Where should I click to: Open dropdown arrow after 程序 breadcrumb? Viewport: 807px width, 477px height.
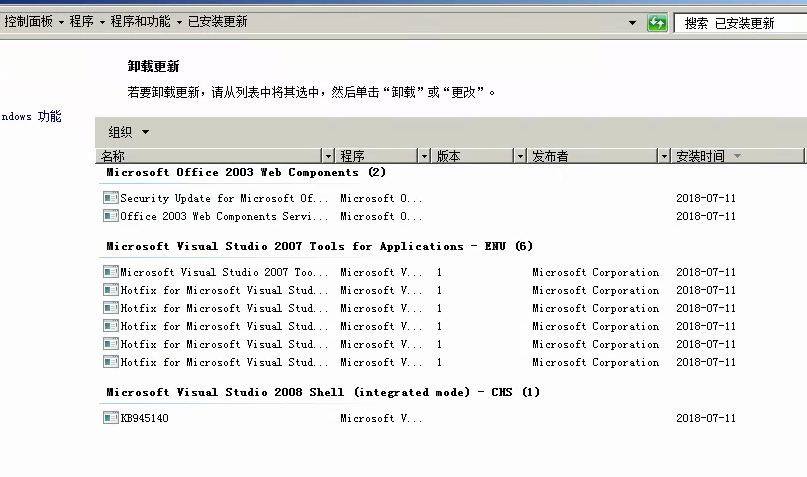point(102,22)
